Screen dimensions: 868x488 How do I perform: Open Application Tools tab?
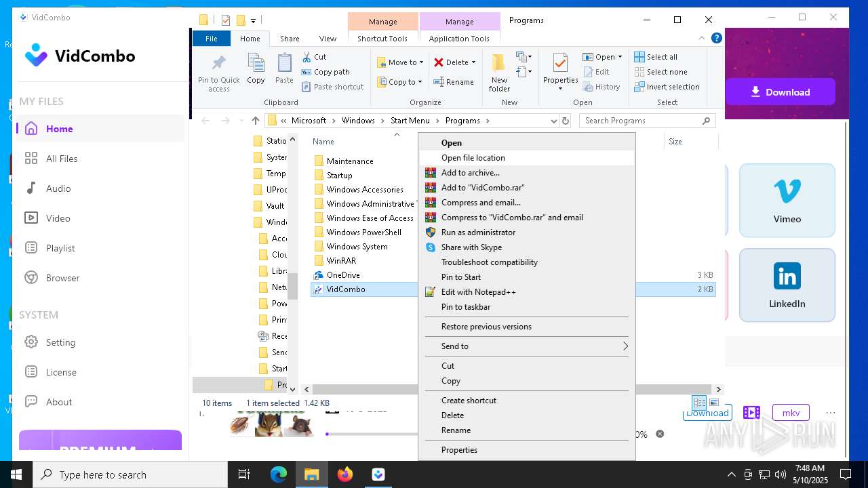pyautogui.click(x=459, y=39)
